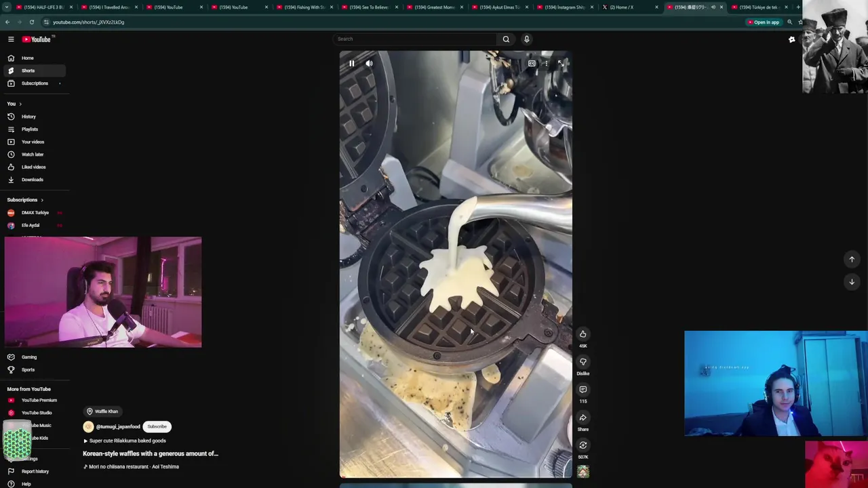Open watch History

point(33,117)
